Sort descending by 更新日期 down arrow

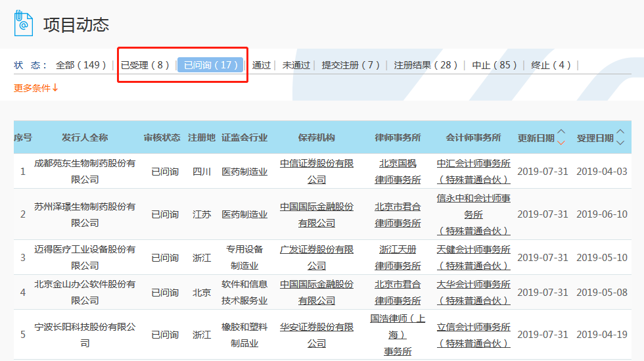point(561,143)
